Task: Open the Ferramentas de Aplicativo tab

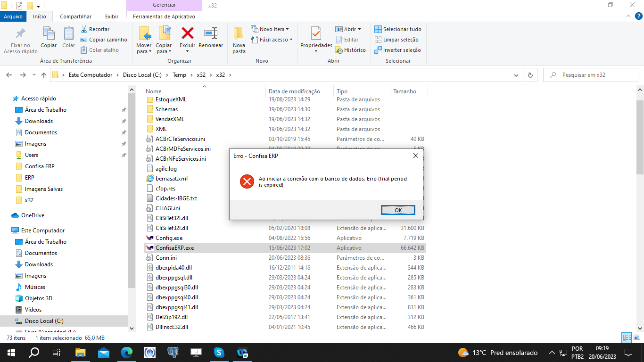Action: pyautogui.click(x=164, y=16)
